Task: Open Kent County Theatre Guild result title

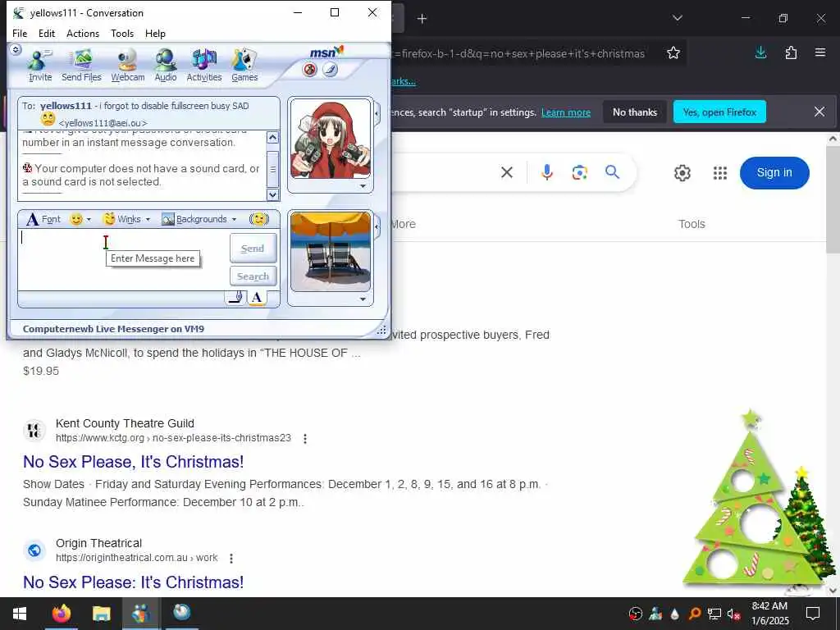Action: [x=134, y=462]
